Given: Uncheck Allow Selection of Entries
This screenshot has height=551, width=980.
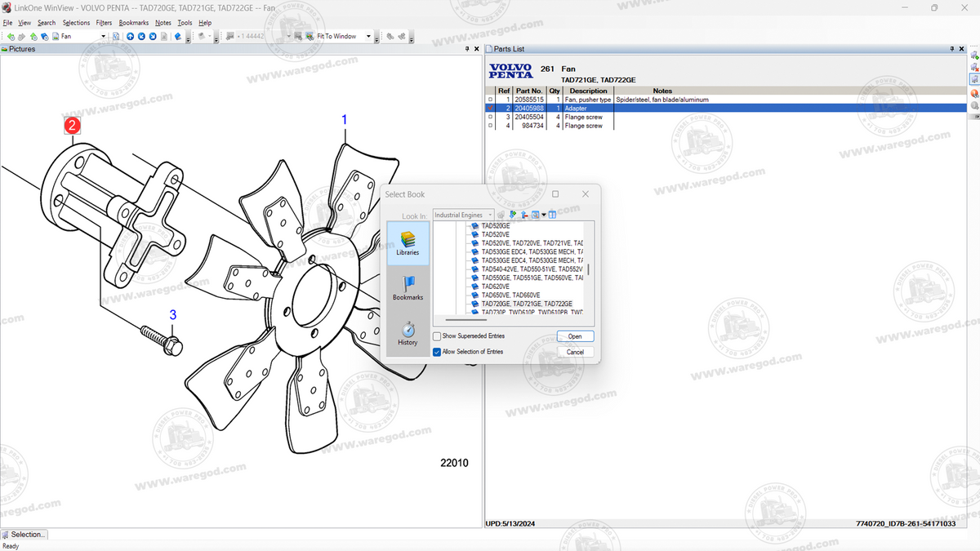Looking at the screenshot, I should click(x=437, y=352).
